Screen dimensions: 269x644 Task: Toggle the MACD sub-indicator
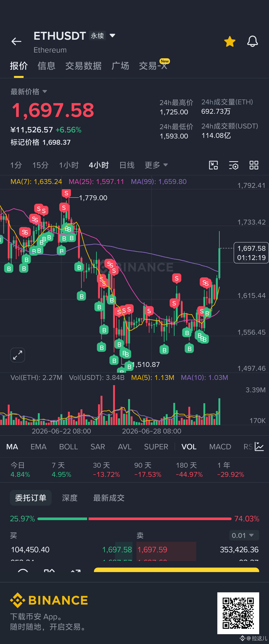click(x=220, y=447)
